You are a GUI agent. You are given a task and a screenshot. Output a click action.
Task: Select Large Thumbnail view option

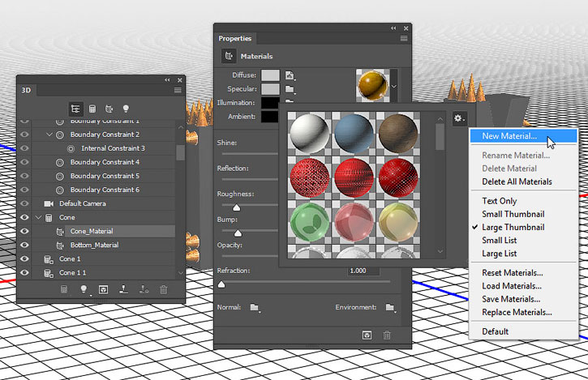click(x=513, y=228)
